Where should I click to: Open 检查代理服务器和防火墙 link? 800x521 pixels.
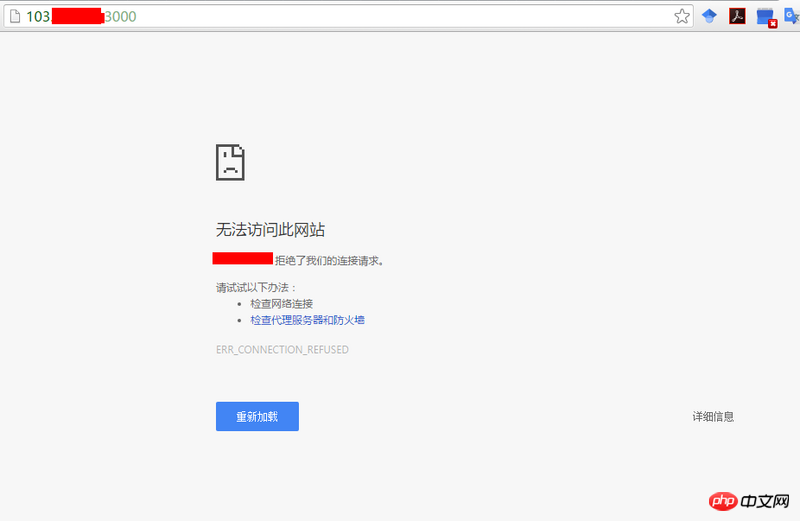tap(307, 320)
